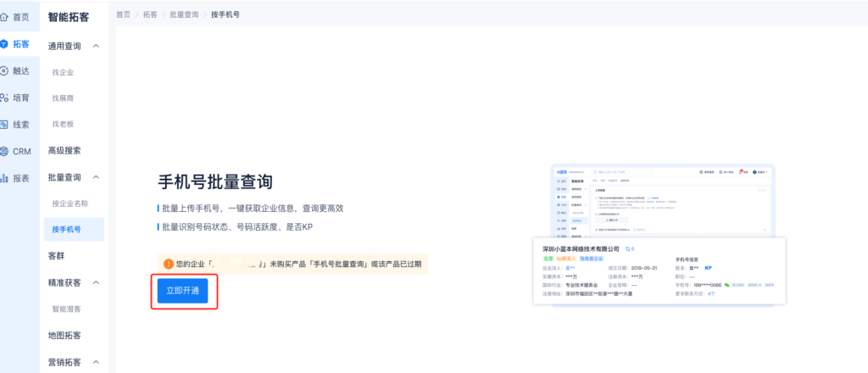Open 按企业名称 batch query menu item

point(70,203)
